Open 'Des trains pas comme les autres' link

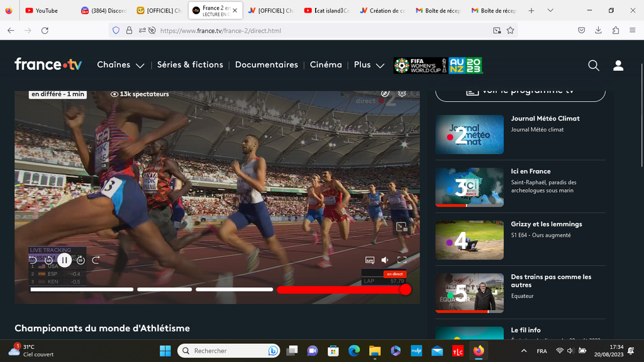tap(551, 281)
